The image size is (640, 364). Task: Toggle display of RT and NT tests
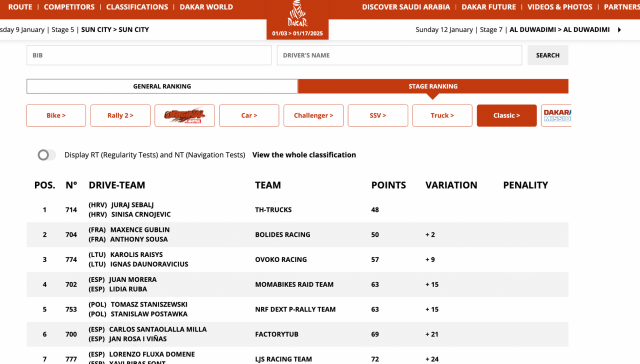47,155
